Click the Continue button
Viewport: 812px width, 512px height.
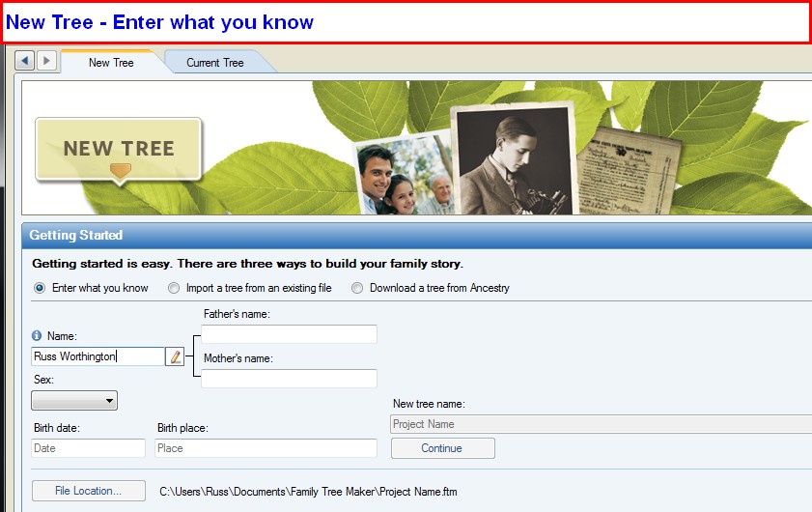[x=443, y=448]
